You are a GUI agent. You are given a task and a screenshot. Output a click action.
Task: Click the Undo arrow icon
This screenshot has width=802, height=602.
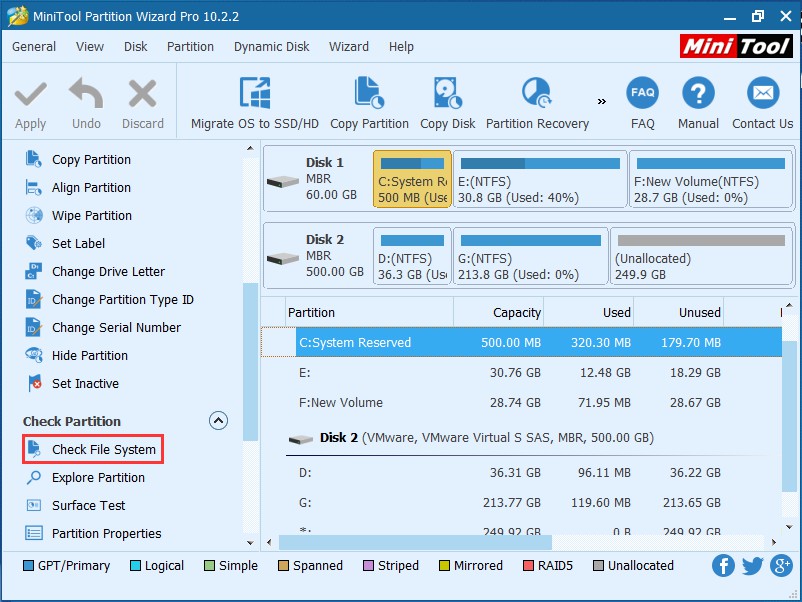tap(86, 94)
